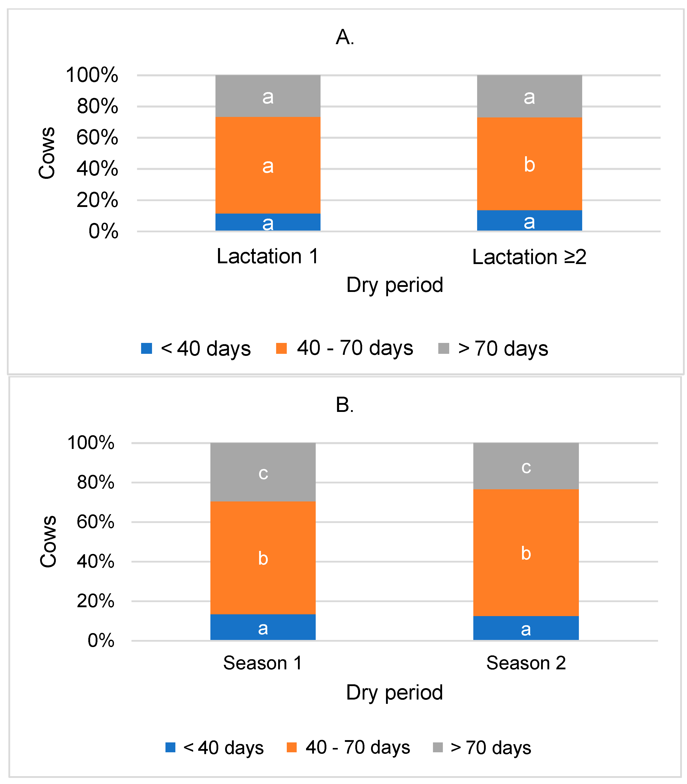Click the "> 70 days" legend label in chart A
This screenshot has width=687, height=784.
click(503, 349)
